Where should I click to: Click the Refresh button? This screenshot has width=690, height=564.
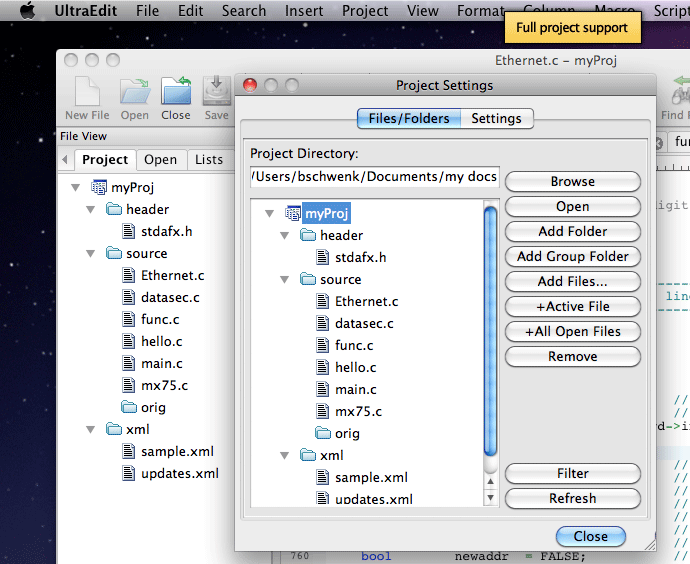pos(573,498)
